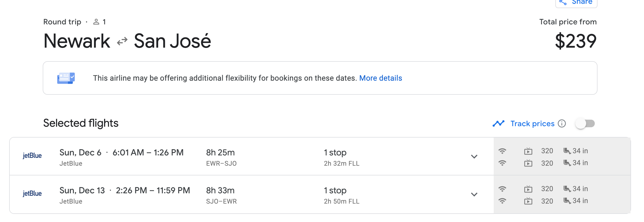644x222 pixels.
Task: Click the top legroom seat icon, outbound flight
Action: pyautogui.click(x=567, y=151)
